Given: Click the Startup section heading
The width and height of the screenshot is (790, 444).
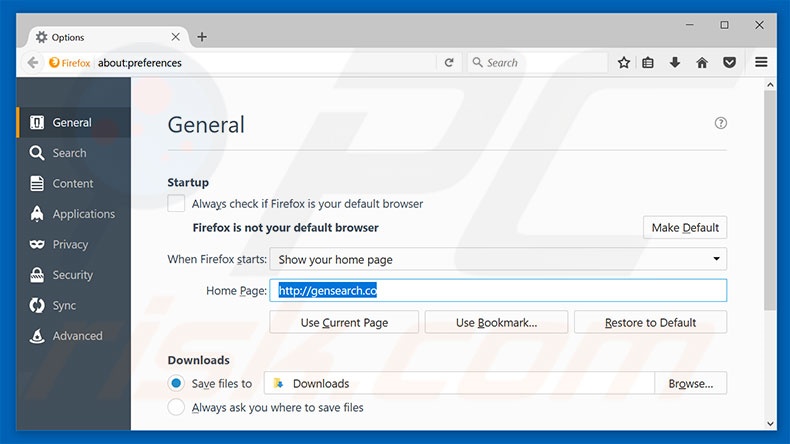Looking at the screenshot, I should 188,182.
